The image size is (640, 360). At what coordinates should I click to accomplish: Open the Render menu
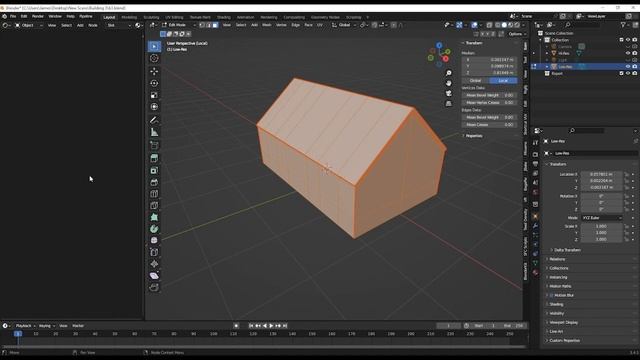(x=38, y=16)
